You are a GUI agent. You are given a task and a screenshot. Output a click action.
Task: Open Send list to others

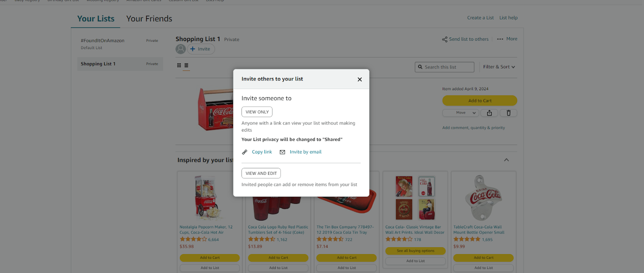[465, 39]
